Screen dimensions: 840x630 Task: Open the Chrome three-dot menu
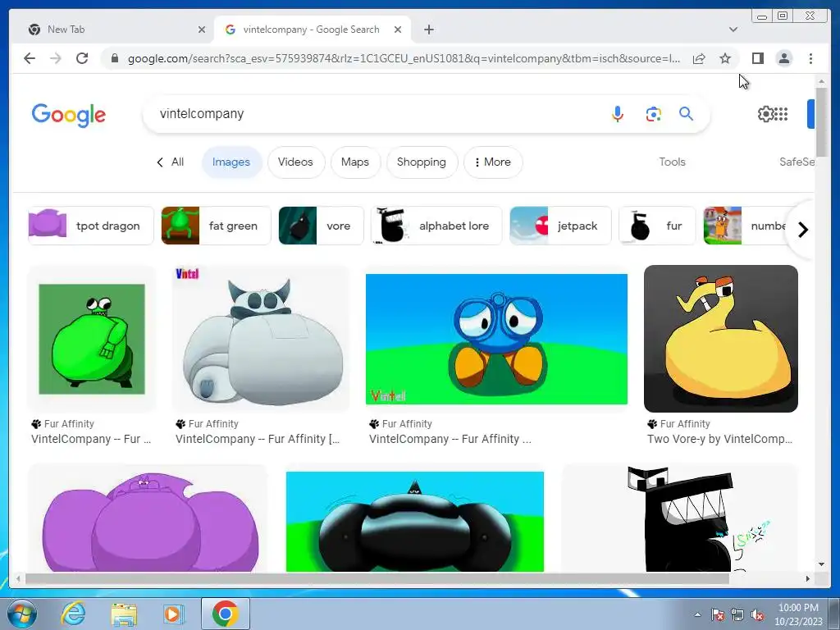[x=810, y=58]
